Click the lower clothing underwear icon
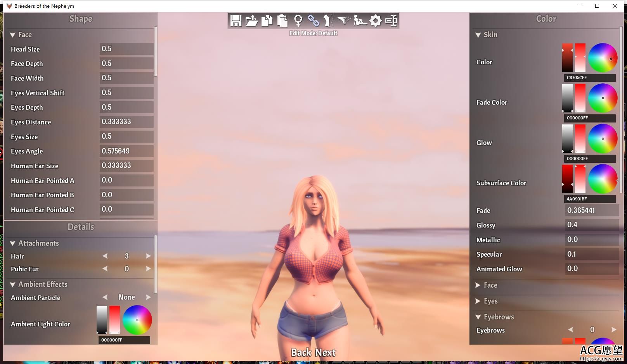 (x=344, y=21)
